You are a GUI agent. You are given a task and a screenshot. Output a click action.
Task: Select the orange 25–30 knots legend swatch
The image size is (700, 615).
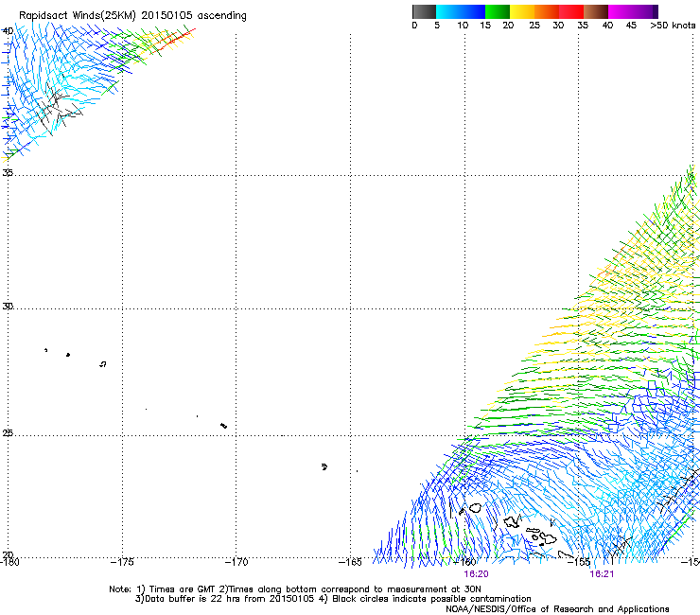tap(547, 11)
